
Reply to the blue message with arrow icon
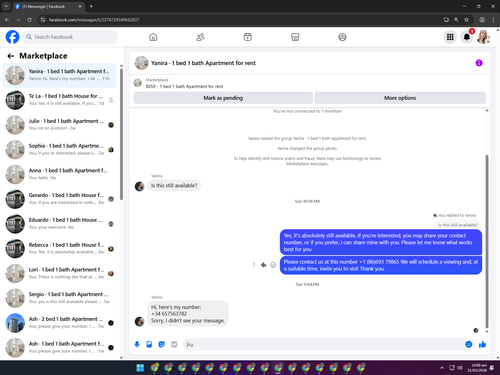[x=263, y=265]
